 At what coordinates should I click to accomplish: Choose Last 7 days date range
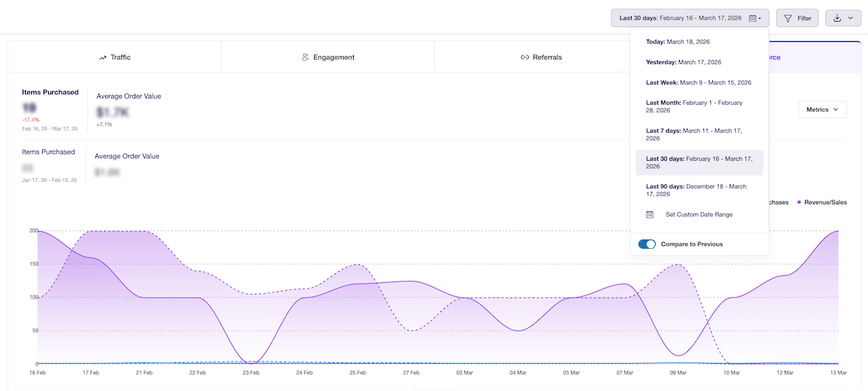click(699, 134)
